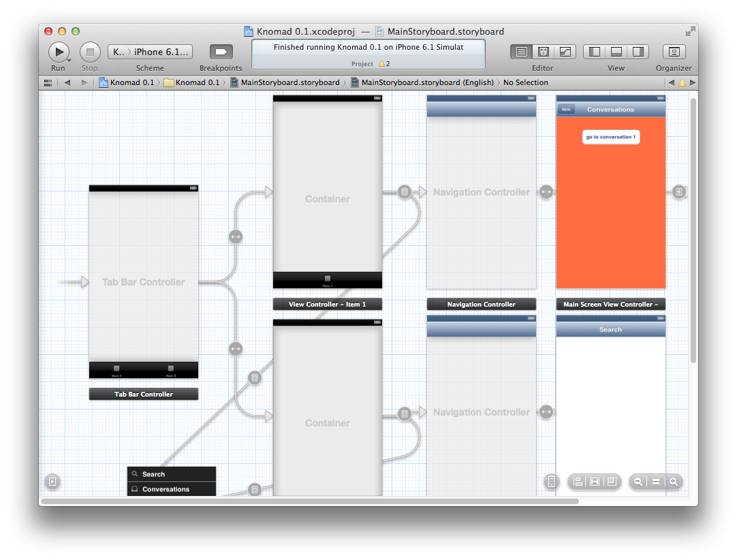Zoom out the storyboard canvas
This screenshot has width=737, height=560.
pos(638,482)
